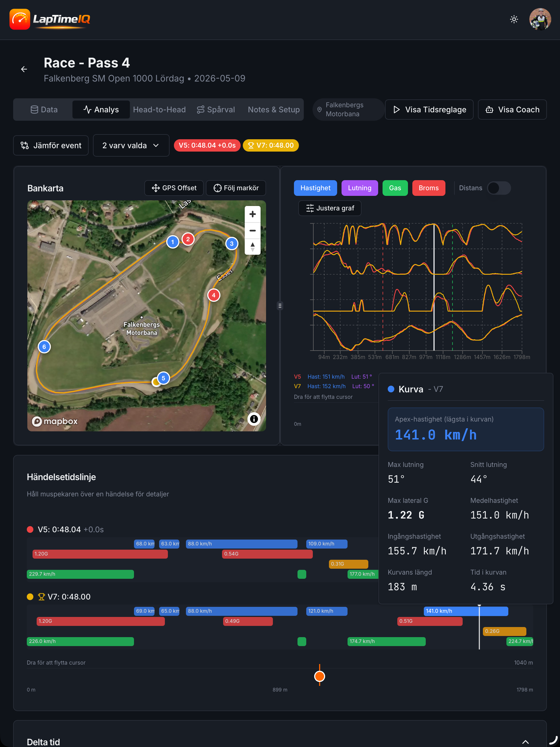The height and width of the screenshot is (747, 560).
Task: Toggle the Hastighet graph channel
Action: pyautogui.click(x=315, y=188)
